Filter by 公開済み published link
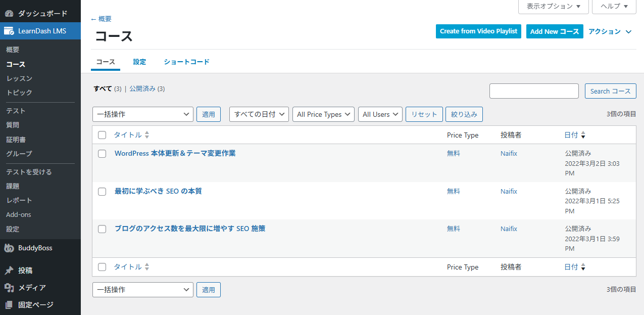This screenshot has height=315, width=644. pos(142,88)
